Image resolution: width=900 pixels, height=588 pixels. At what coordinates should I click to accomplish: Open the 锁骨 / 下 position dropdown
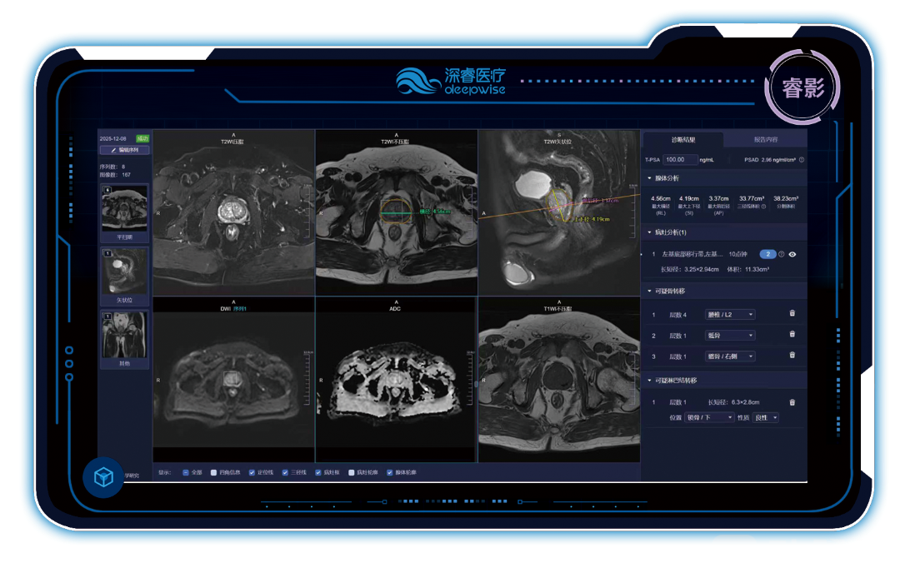707,417
